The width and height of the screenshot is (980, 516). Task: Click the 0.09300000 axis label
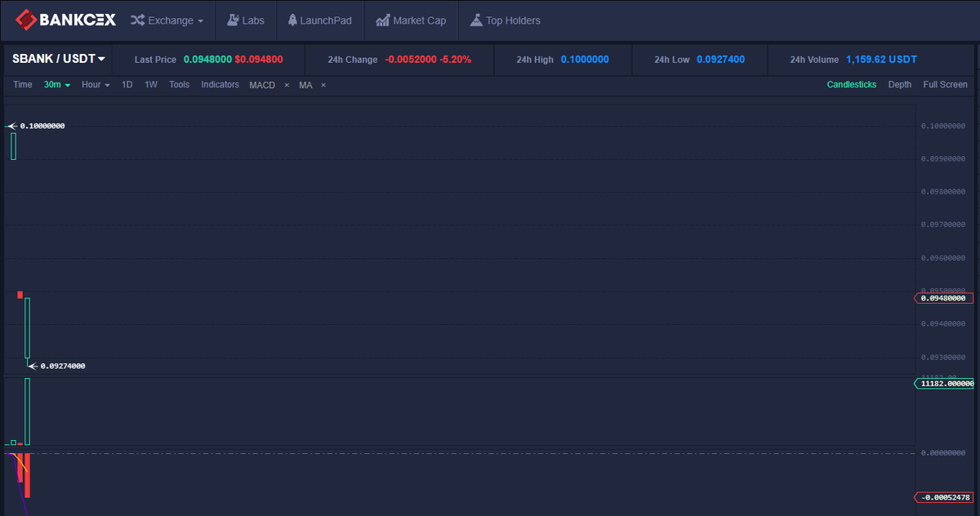coord(943,358)
